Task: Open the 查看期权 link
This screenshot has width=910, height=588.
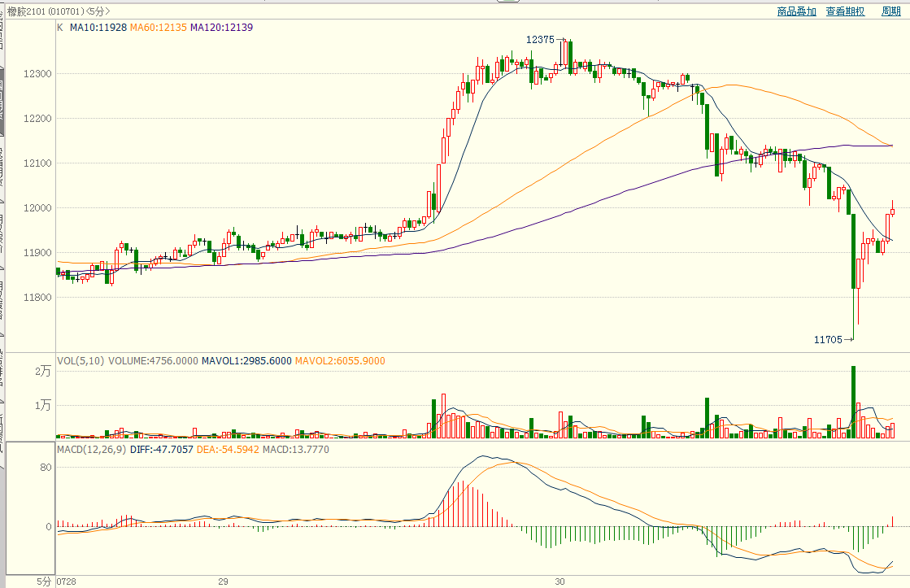Action: pos(845,11)
